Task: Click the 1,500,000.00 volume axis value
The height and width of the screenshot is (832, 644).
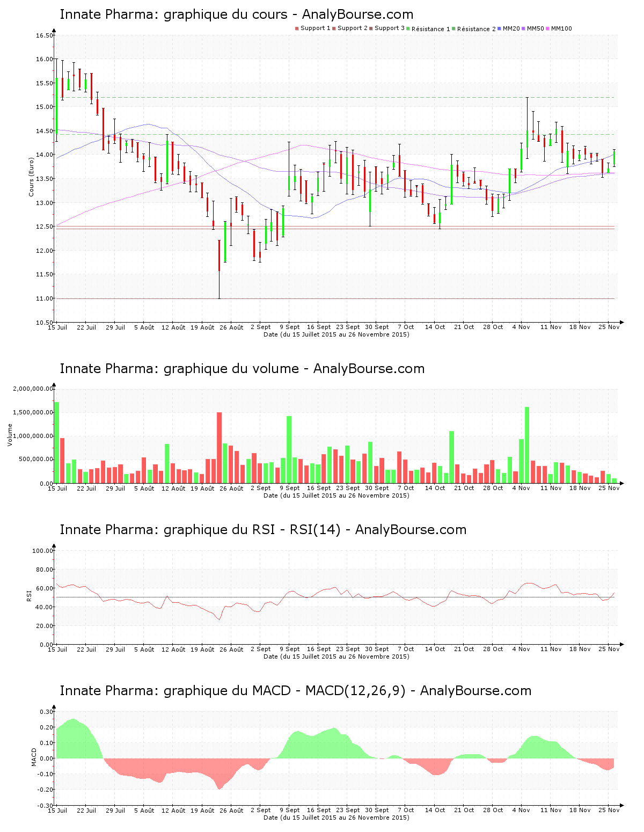Action: 33,412
